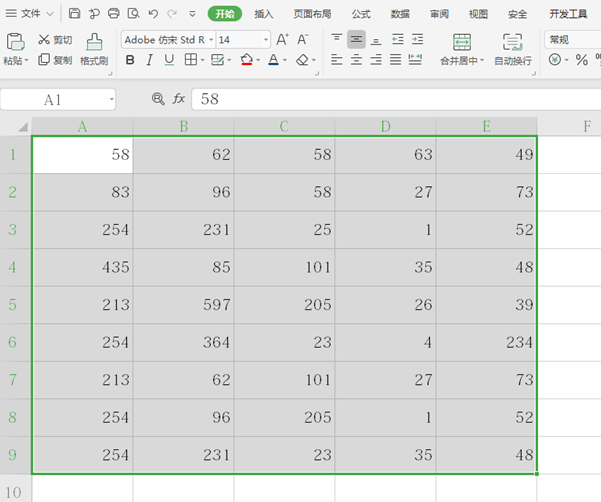Align text left
Viewport: 601px width, 502px height.
tap(337, 60)
